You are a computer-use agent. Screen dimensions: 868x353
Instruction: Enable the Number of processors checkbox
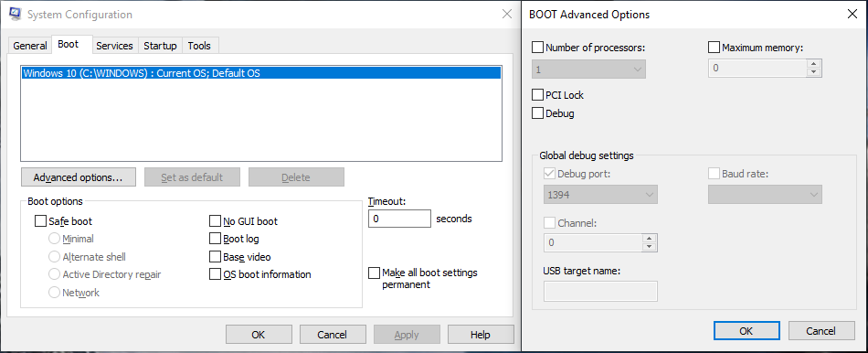point(537,48)
